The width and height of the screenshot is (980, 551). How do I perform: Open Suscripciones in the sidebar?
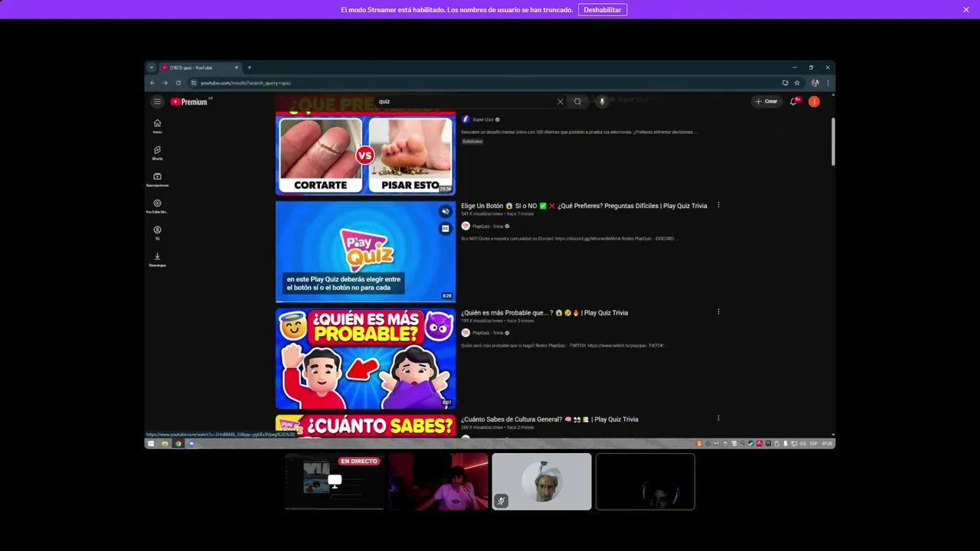click(x=157, y=180)
